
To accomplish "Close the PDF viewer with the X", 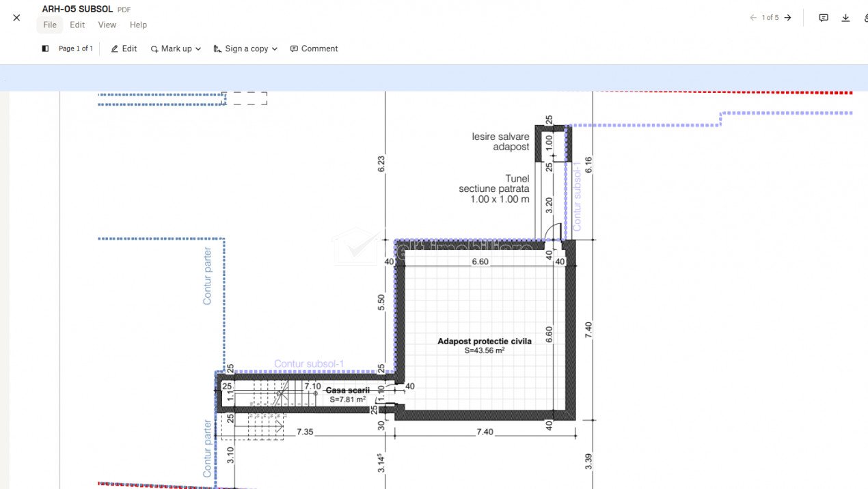I will coord(16,18).
